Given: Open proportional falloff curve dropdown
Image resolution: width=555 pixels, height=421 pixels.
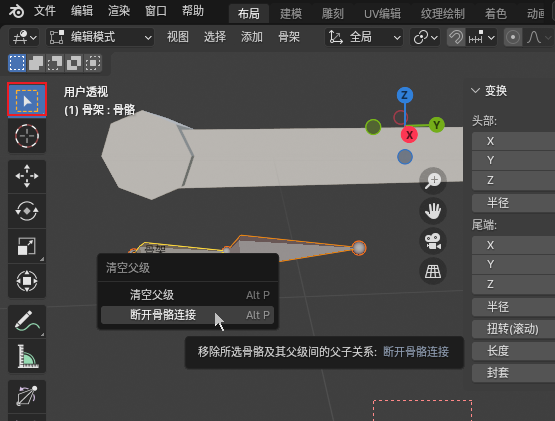Looking at the screenshot, I should 538,37.
